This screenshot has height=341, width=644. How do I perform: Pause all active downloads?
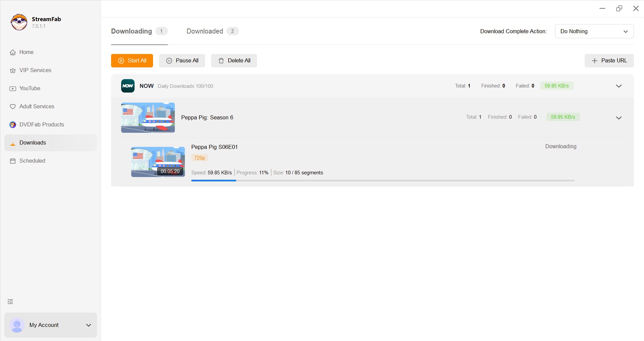point(182,61)
